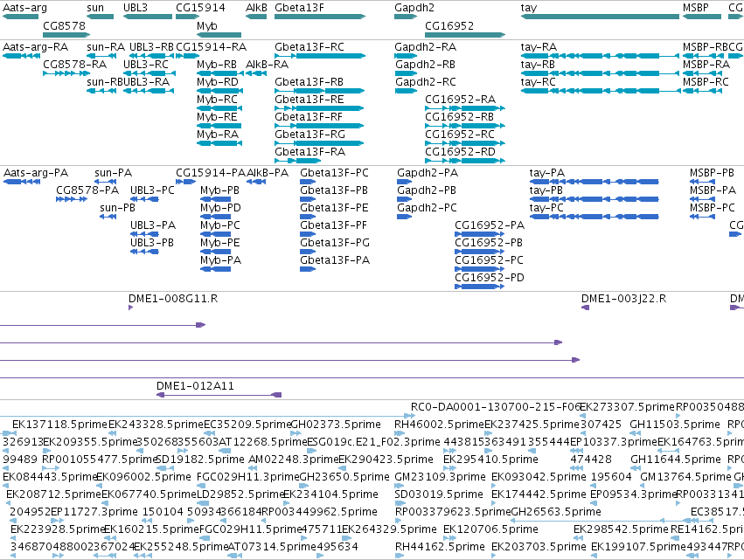Click BAC end DME1-008G11.R
This screenshot has width=744, height=560.
pos(131,308)
